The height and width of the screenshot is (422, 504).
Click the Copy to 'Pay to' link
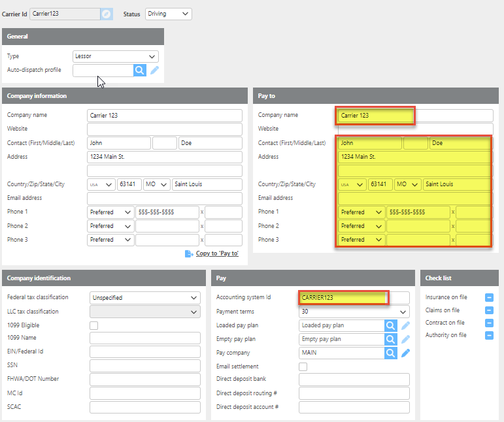click(x=216, y=253)
